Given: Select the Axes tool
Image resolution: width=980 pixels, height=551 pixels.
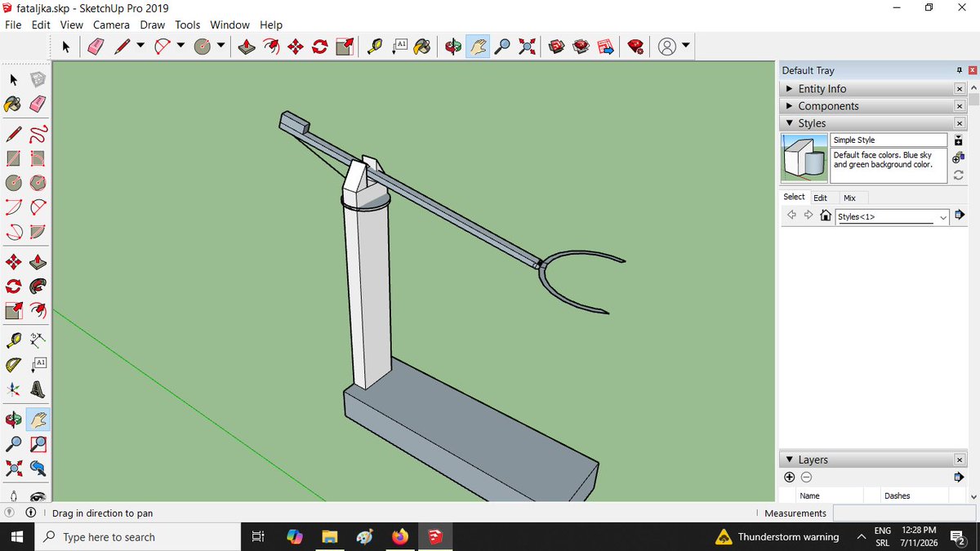Looking at the screenshot, I should (14, 389).
